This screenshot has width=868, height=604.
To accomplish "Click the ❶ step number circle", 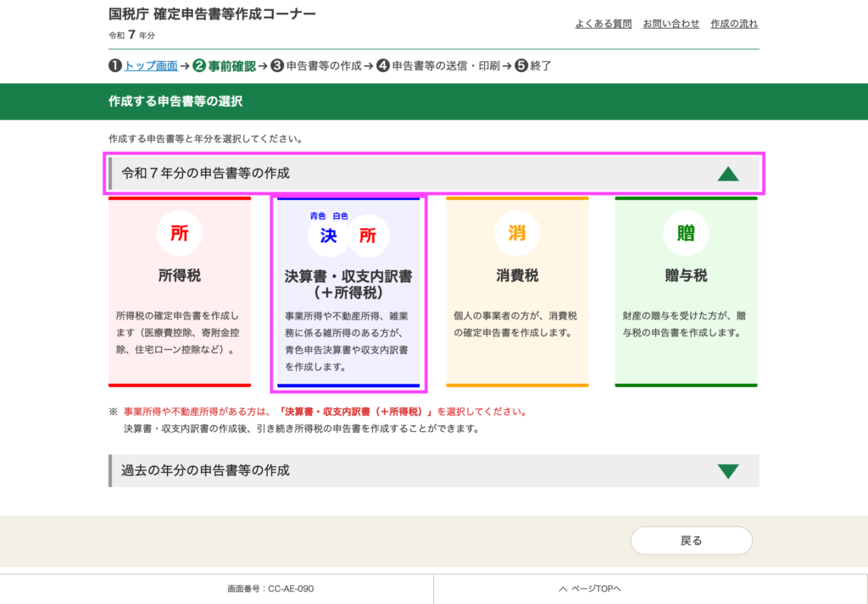I will pyautogui.click(x=115, y=66).
